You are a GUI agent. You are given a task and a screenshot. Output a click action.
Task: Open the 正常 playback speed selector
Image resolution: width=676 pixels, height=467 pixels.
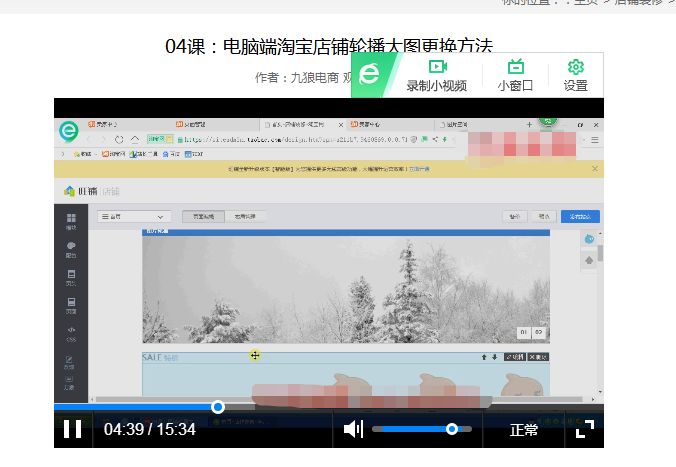point(524,429)
